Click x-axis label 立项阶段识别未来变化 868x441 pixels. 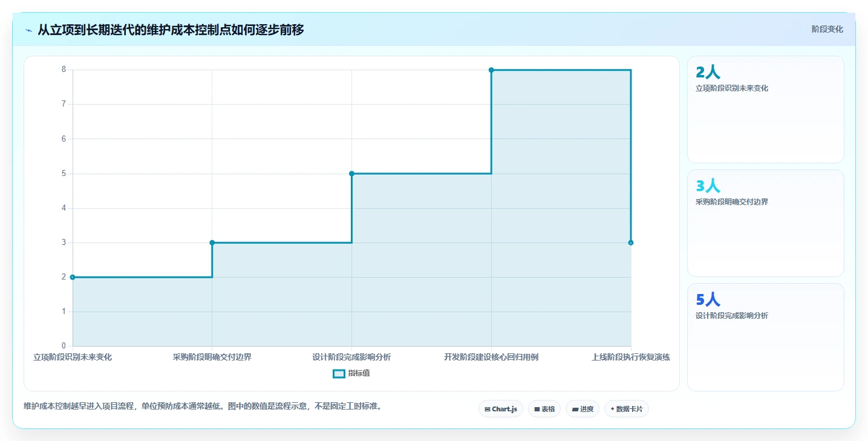click(73, 357)
